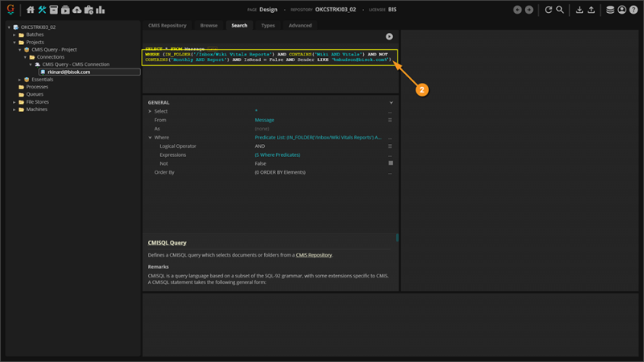Switch to the Browse tab
This screenshot has height=362, width=644.
(x=208, y=25)
